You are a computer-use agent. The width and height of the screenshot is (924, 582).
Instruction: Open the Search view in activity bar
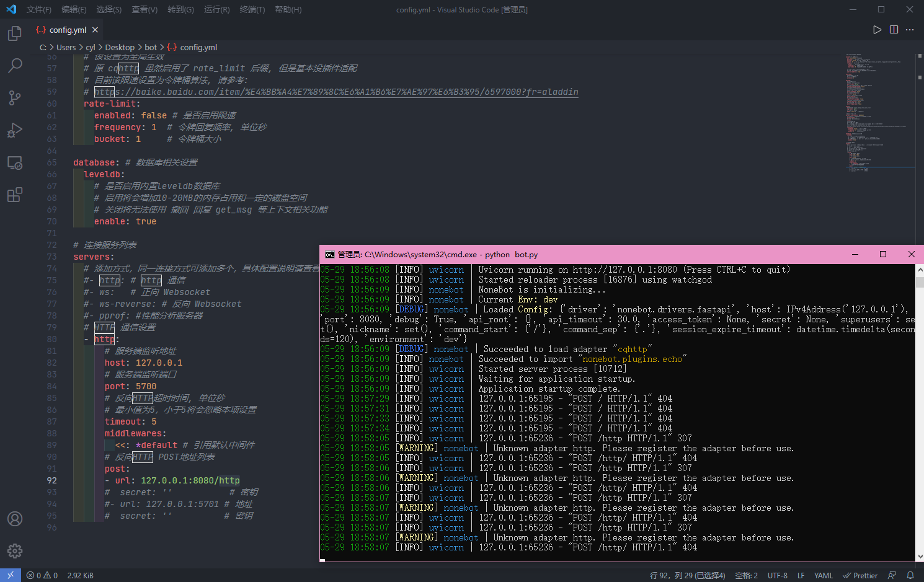pyautogui.click(x=15, y=65)
